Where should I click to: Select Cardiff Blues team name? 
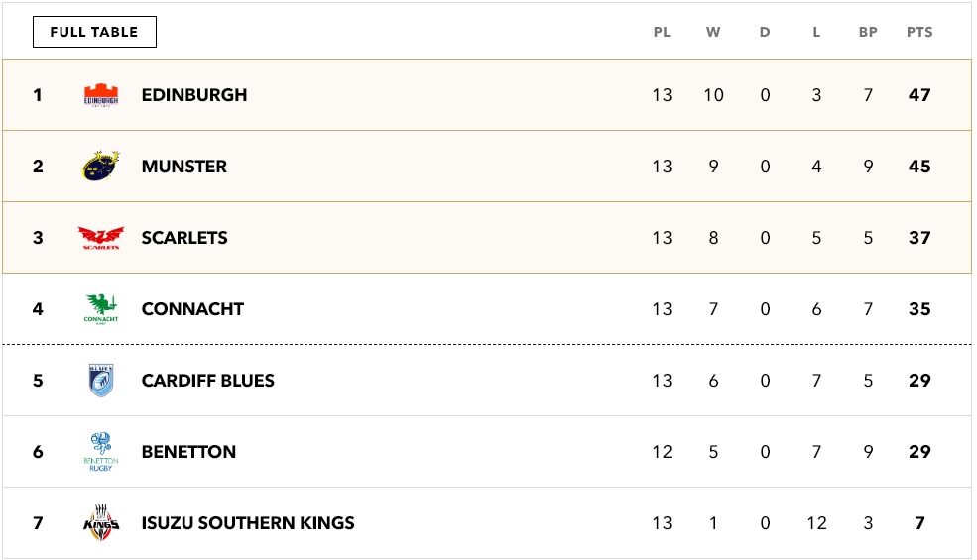coord(208,381)
